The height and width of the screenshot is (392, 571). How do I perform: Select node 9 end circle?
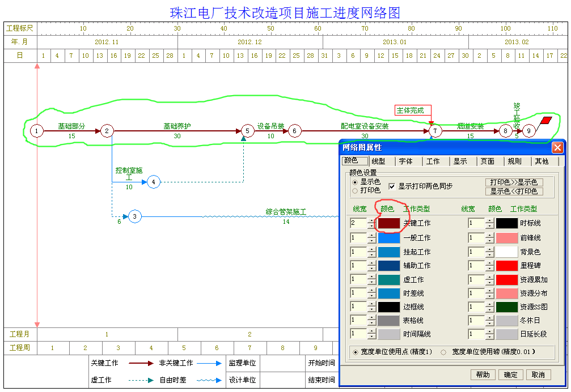click(529, 131)
